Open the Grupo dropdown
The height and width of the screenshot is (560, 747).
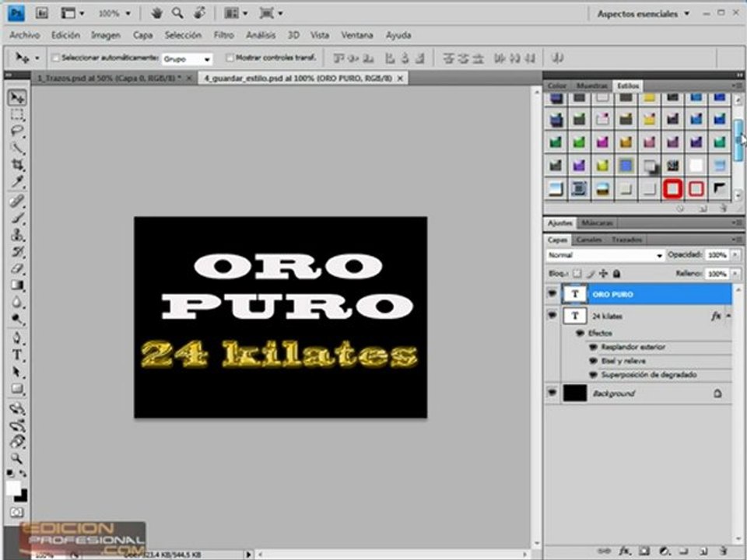tap(187, 59)
